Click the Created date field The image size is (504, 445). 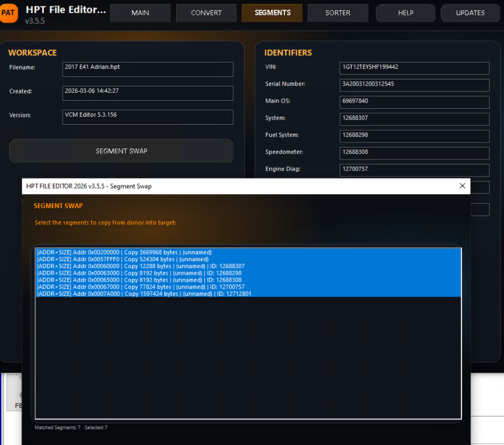click(x=147, y=93)
